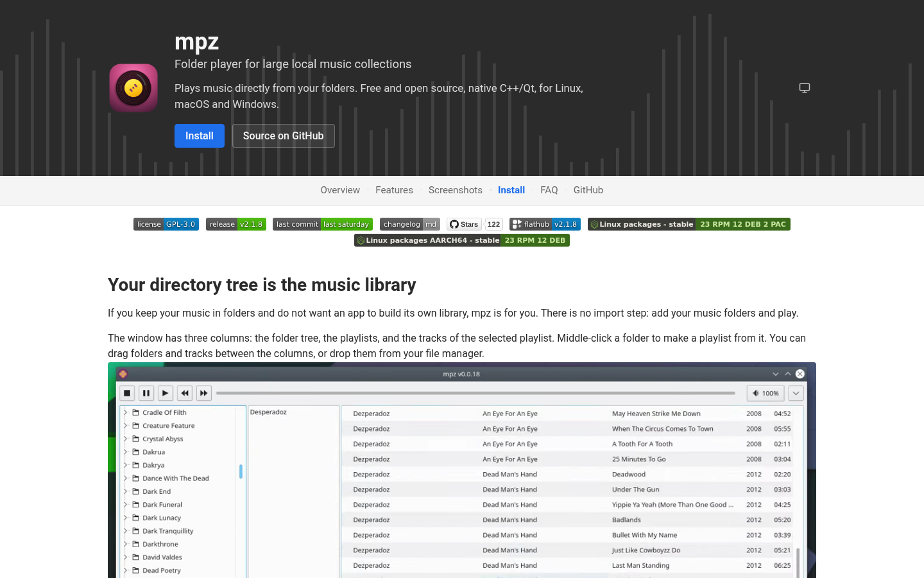Select the Install nav tab
Screen dimensions: 924x578
tap(511, 190)
